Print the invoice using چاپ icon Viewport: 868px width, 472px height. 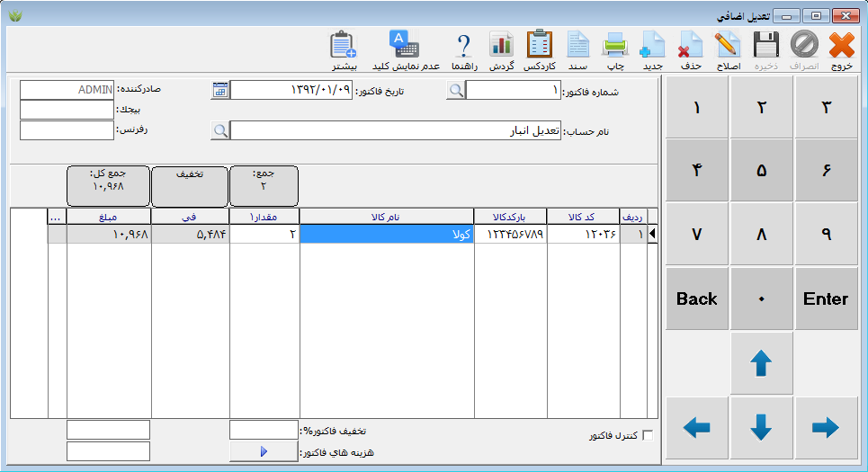[x=614, y=45]
